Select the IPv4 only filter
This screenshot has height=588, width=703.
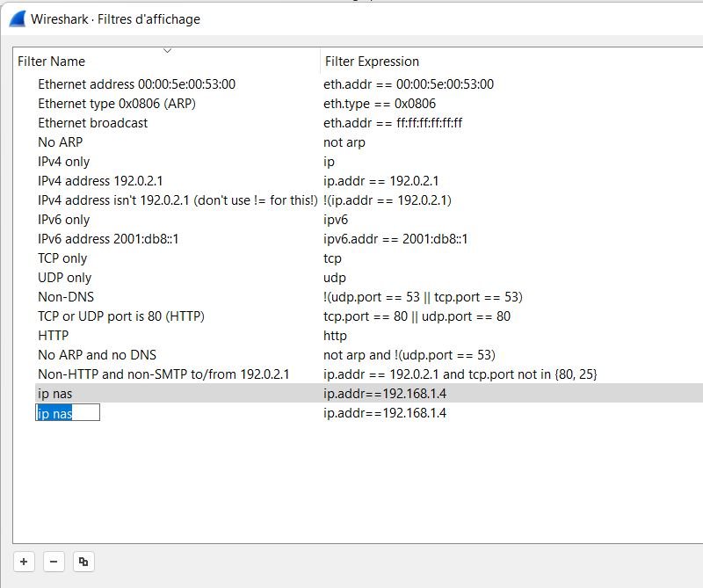[63, 162]
